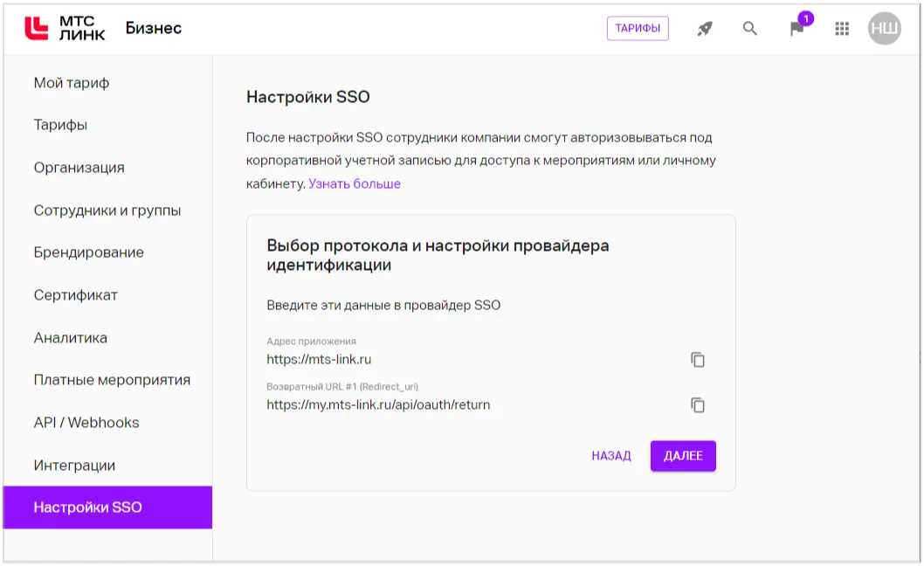Open Сотрудники и группы
The image size is (924, 566).
coord(107,210)
